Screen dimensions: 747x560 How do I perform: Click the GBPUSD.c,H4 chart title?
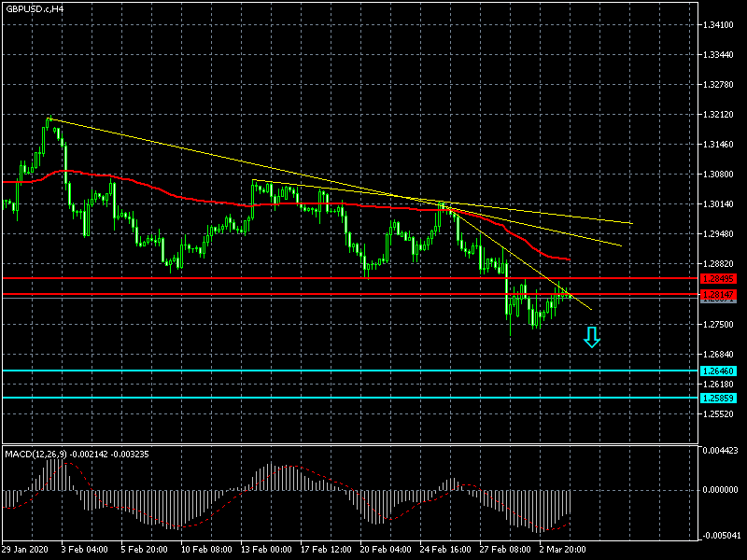click(x=35, y=8)
